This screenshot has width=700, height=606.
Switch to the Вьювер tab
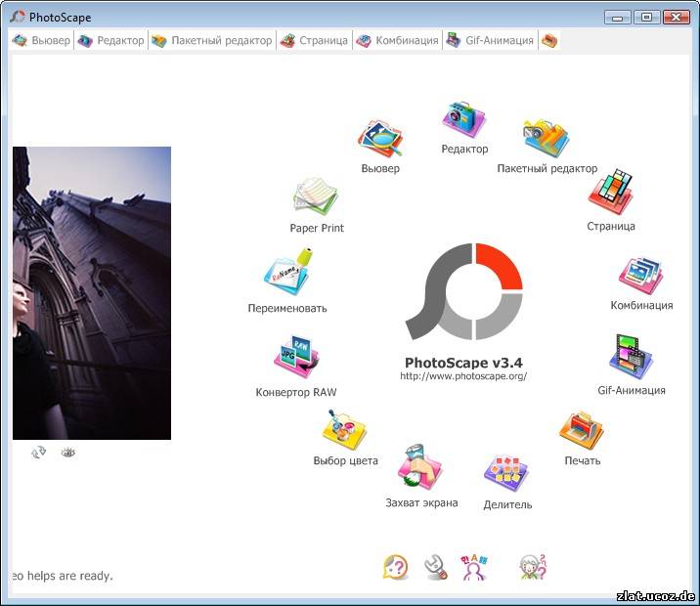coord(41,41)
